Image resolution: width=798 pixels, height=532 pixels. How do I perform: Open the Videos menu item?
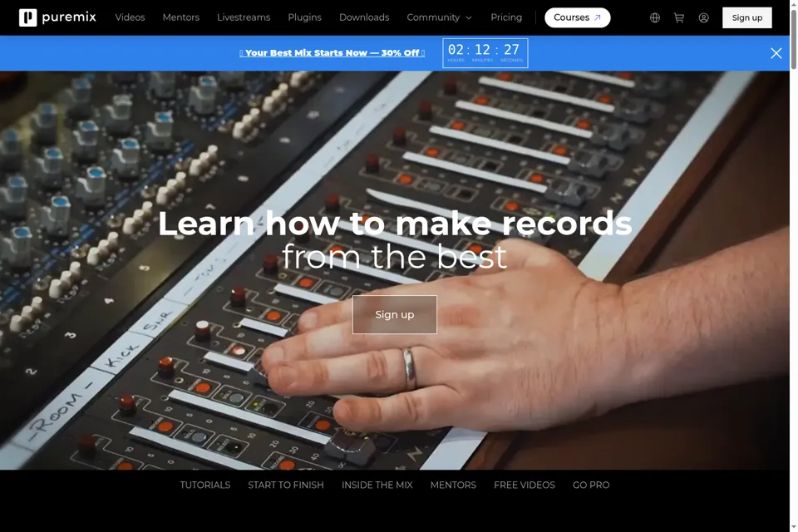click(x=130, y=17)
